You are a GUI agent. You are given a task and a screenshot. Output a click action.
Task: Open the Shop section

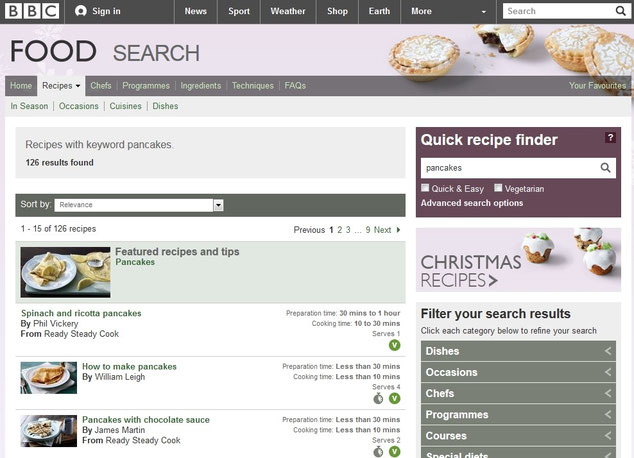pyautogui.click(x=337, y=11)
